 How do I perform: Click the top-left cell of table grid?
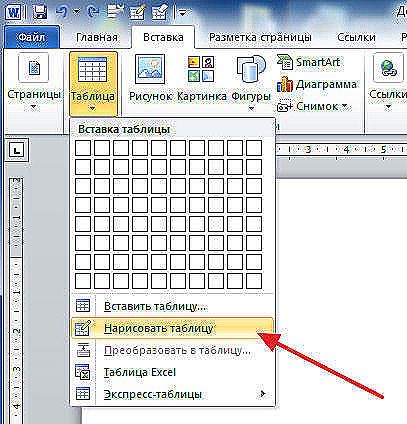point(82,148)
